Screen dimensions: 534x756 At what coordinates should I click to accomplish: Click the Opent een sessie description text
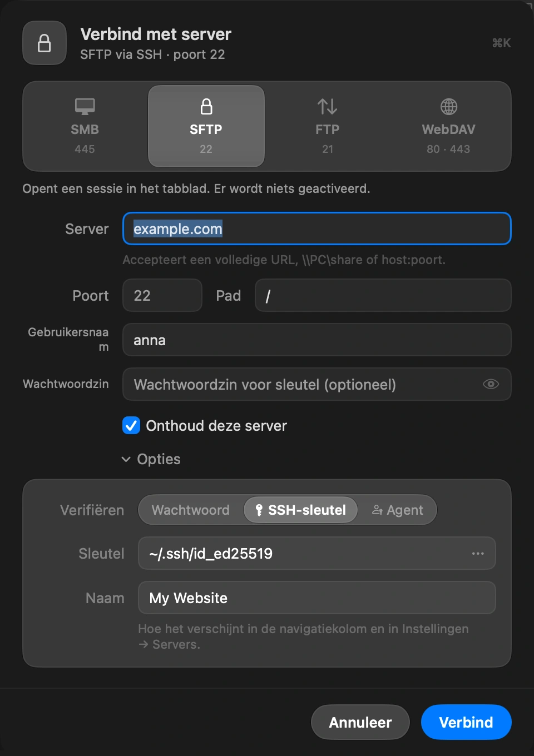point(196,188)
